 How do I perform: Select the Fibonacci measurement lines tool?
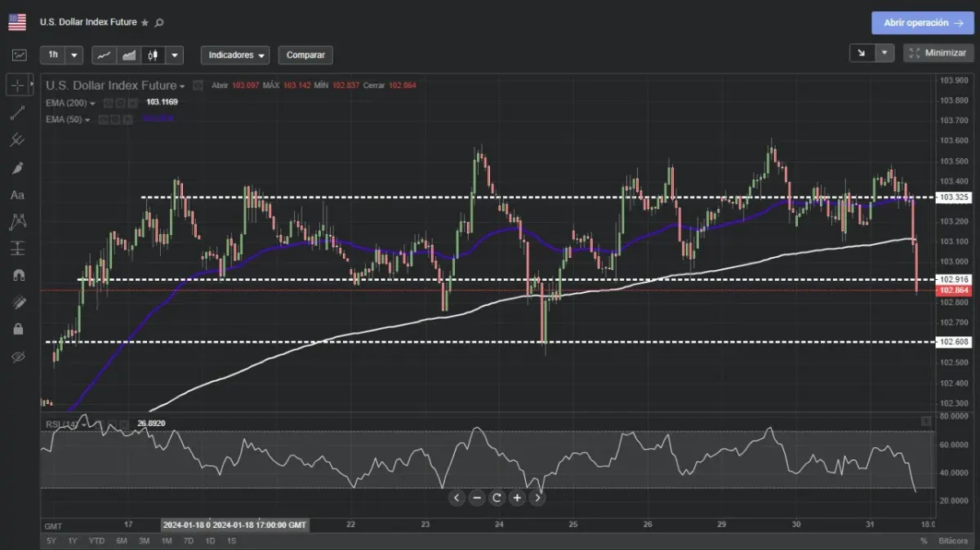(x=18, y=248)
